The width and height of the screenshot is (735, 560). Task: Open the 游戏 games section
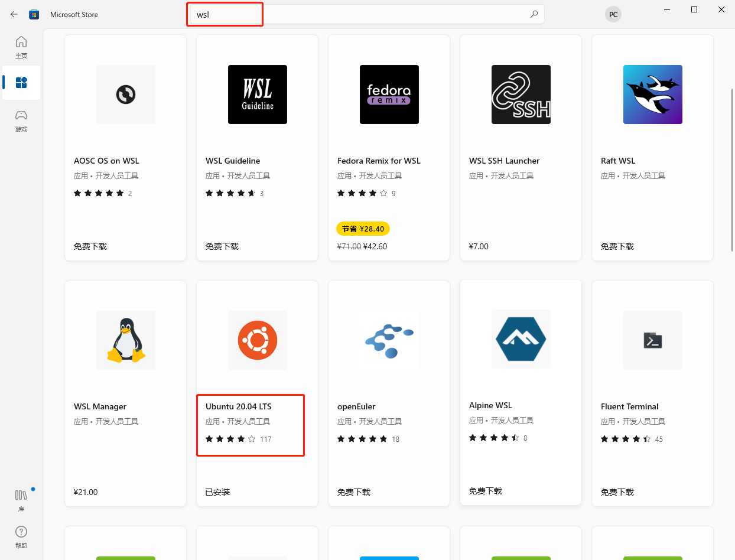click(21, 121)
